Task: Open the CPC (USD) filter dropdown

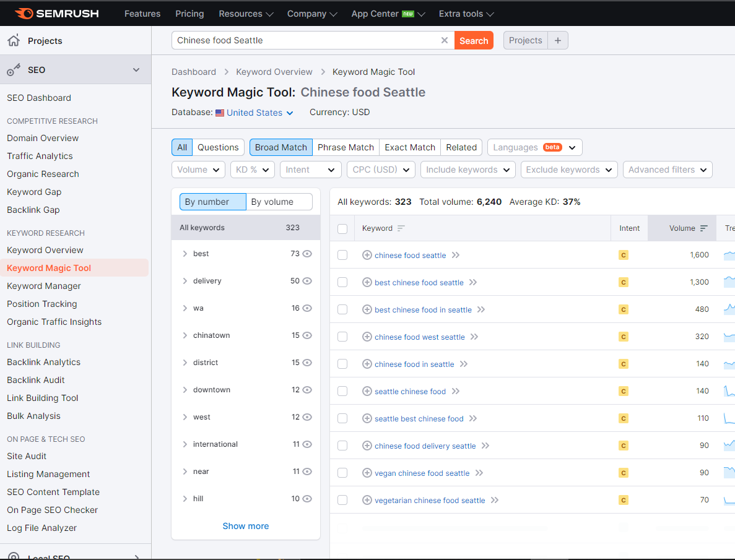Action: tap(381, 170)
